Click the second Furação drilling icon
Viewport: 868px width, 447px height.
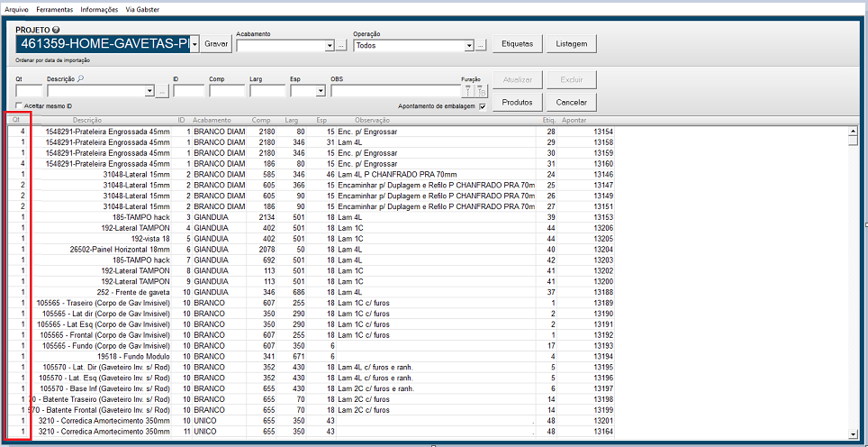481,91
